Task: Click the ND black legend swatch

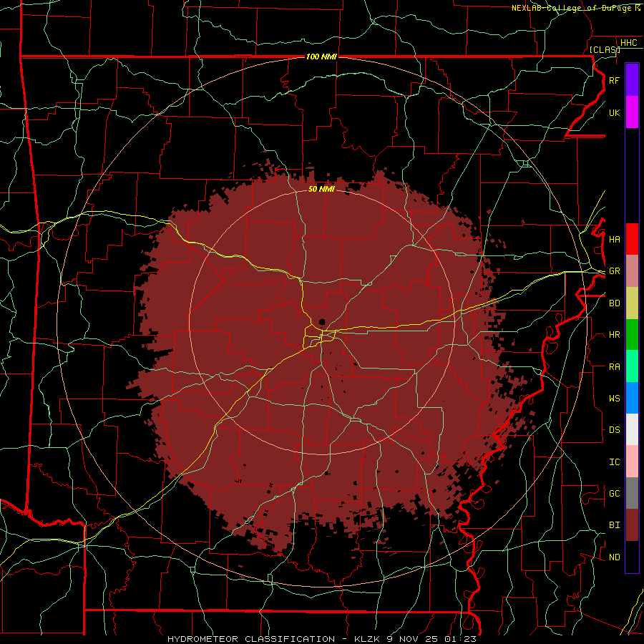Action: click(632, 557)
